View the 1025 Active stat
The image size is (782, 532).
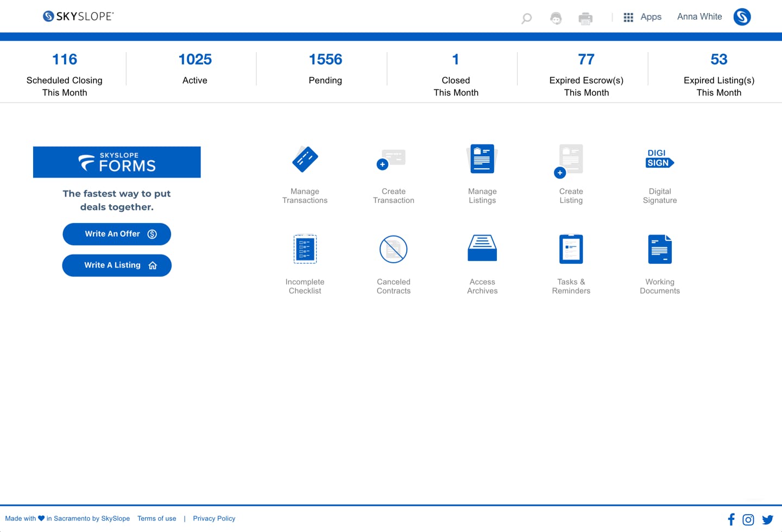pyautogui.click(x=195, y=68)
